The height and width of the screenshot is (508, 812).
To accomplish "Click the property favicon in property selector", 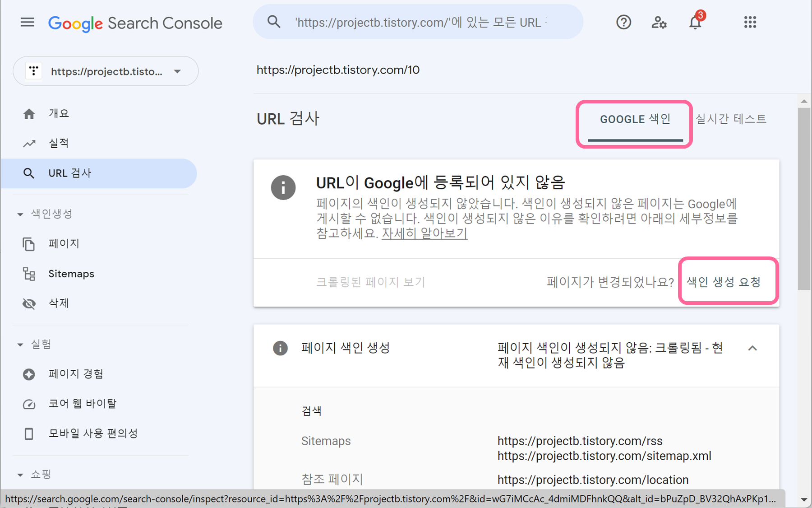I will (33, 71).
